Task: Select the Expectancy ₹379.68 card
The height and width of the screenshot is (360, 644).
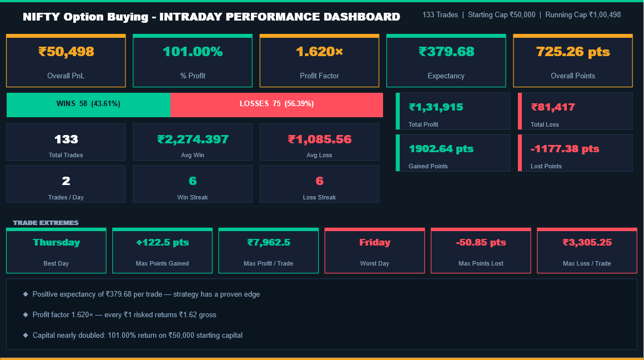Action: click(446, 61)
